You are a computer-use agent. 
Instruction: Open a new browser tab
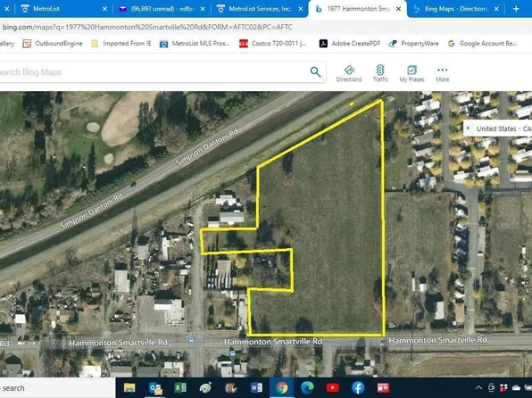coord(516,9)
